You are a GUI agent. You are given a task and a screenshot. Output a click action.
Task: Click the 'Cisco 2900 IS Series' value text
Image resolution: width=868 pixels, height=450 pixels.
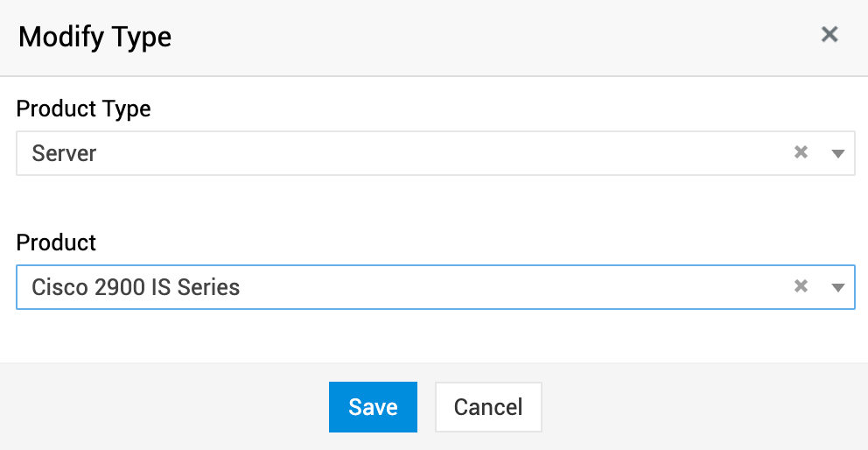(136, 286)
